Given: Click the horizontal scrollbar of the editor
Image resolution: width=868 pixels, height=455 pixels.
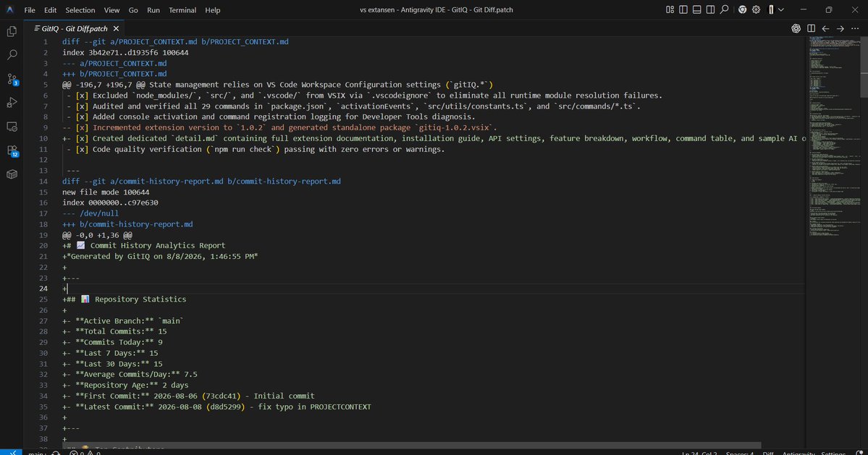Looking at the screenshot, I should tap(410, 445).
